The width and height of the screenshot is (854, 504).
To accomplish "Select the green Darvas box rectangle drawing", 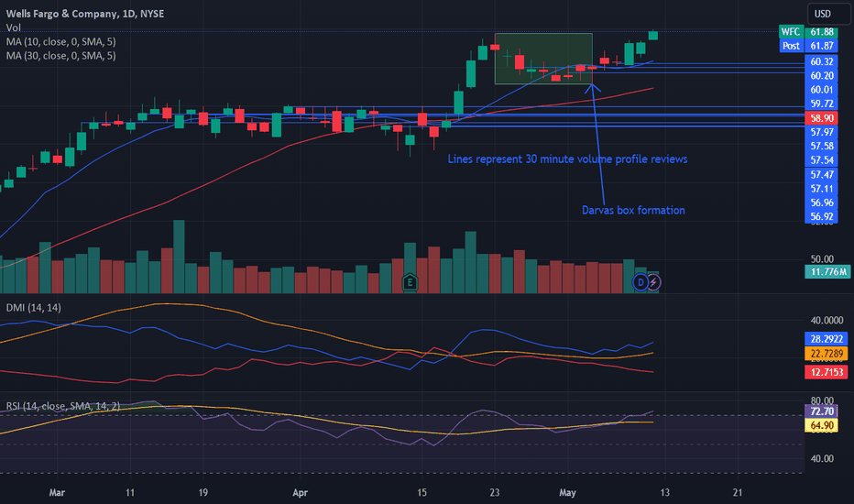I will 543,59.
